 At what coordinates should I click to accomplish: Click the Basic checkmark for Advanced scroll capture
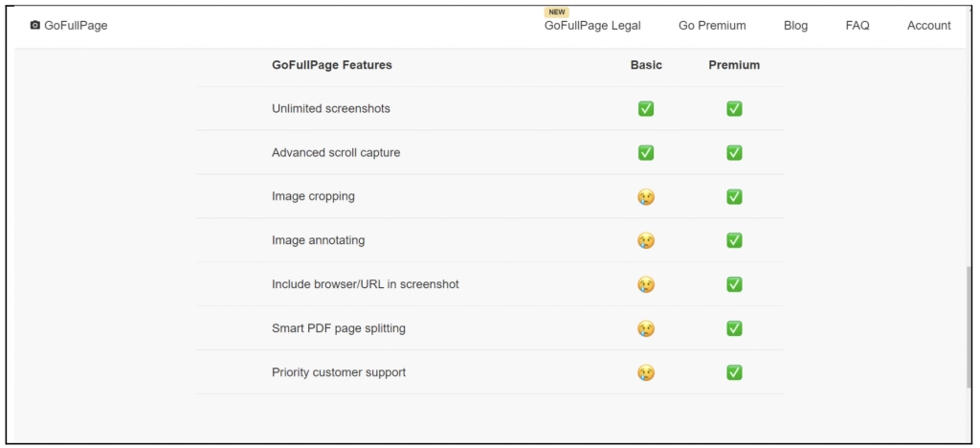[x=646, y=153]
